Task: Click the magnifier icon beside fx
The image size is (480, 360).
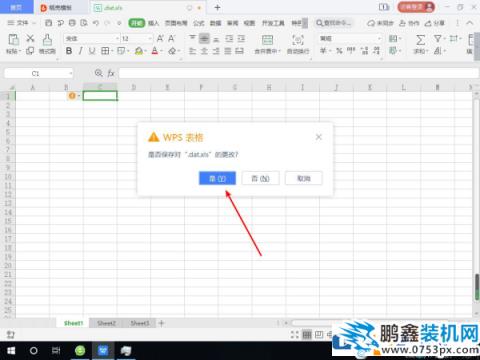Action: 99,73
